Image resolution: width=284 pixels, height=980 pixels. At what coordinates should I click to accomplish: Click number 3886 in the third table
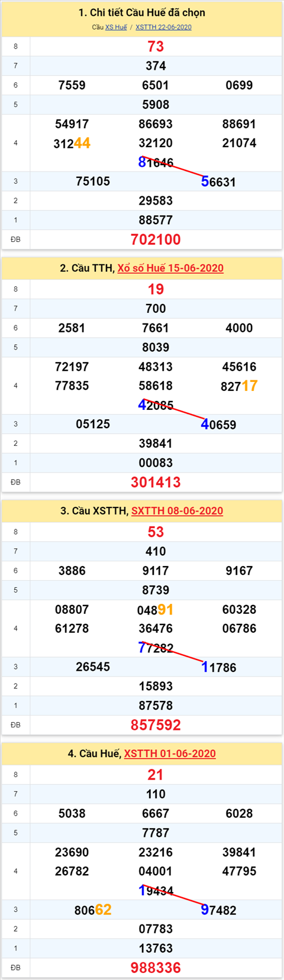[72, 571]
